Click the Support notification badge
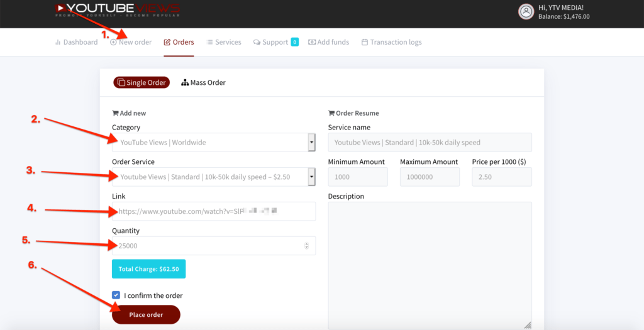This screenshot has height=330, width=644. [x=294, y=42]
